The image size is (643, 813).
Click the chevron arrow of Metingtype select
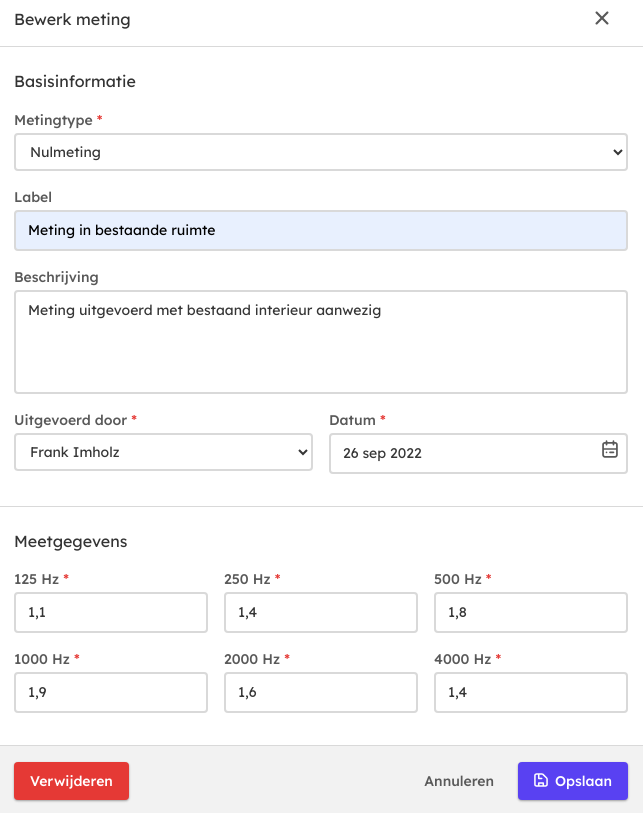[616, 153]
